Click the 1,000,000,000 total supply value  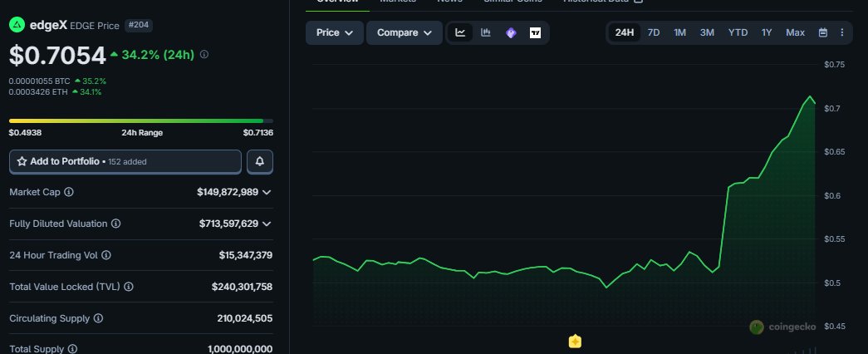pos(240,349)
